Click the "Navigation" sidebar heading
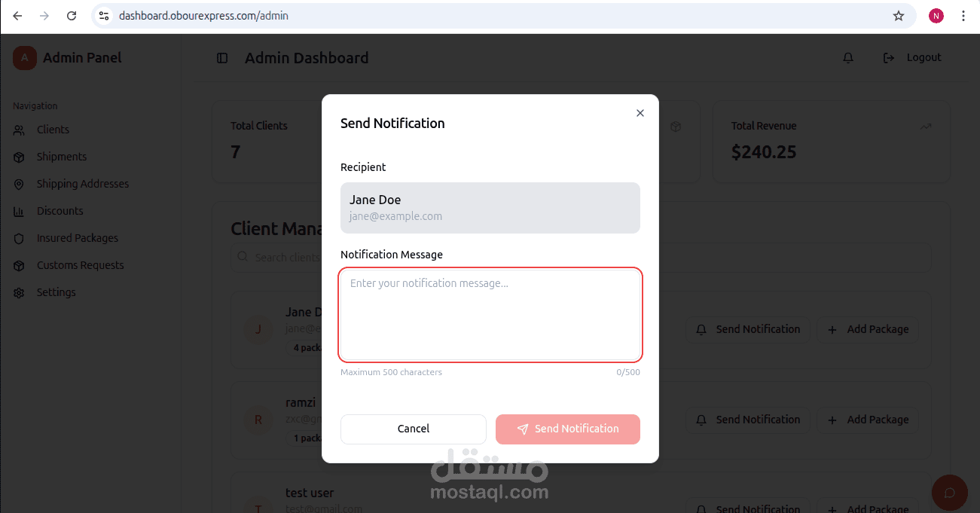 [x=35, y=106]
